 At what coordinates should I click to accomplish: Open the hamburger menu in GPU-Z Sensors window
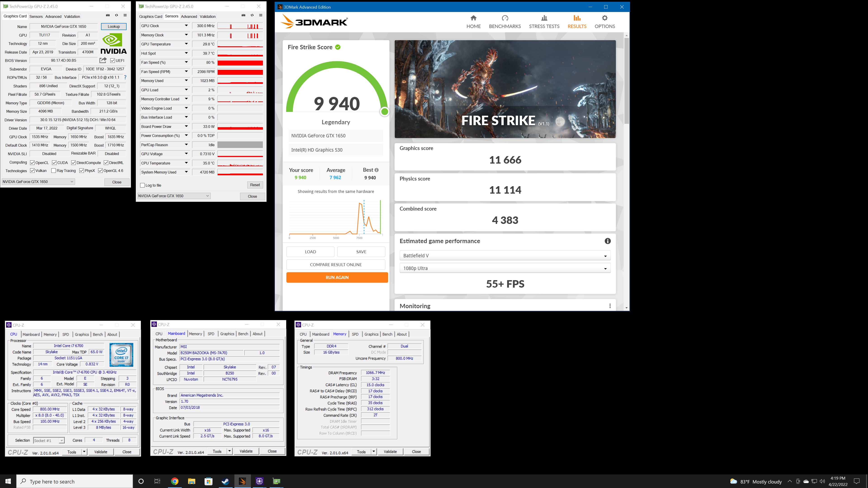point(260,16)
